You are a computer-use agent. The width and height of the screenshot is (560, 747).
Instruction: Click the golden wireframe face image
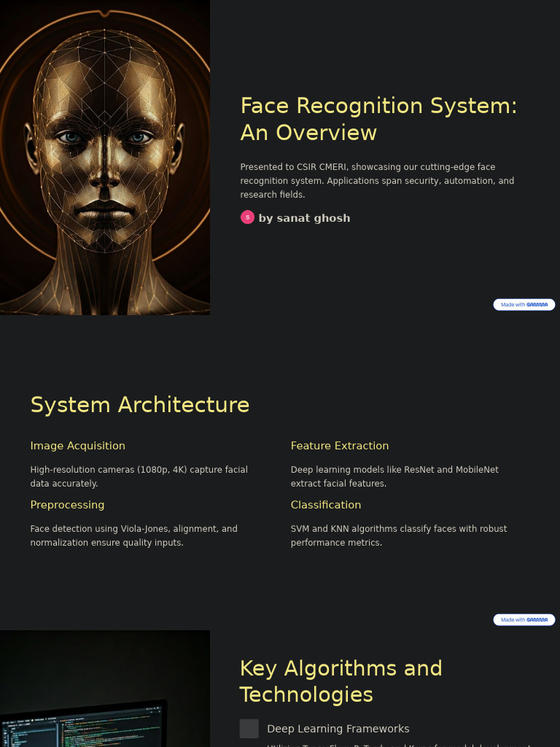click(x=105, y=158)
